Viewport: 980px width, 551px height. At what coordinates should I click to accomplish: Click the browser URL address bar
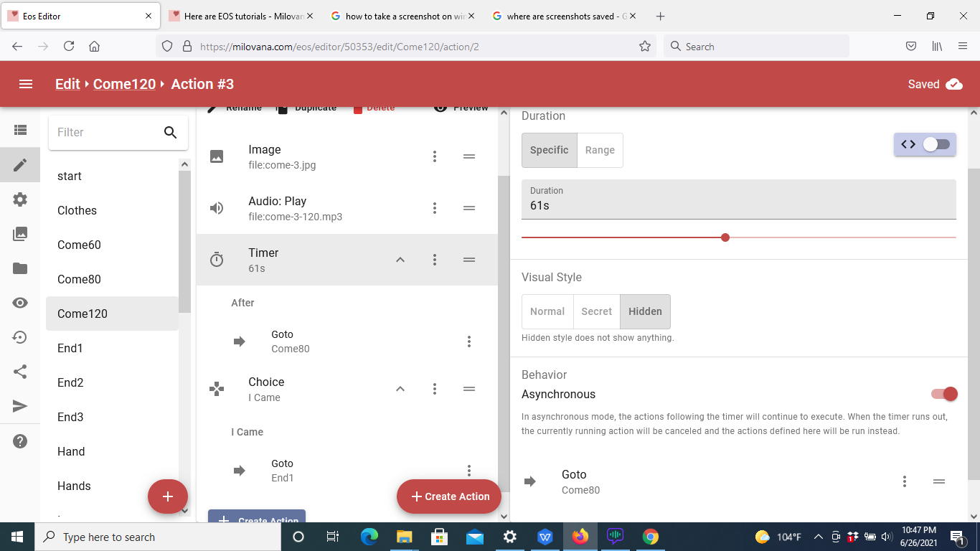coord(416,46)
